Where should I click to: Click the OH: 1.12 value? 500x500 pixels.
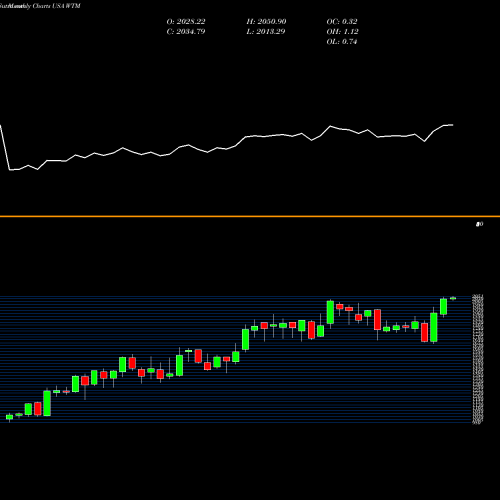[x=342, y=32]
